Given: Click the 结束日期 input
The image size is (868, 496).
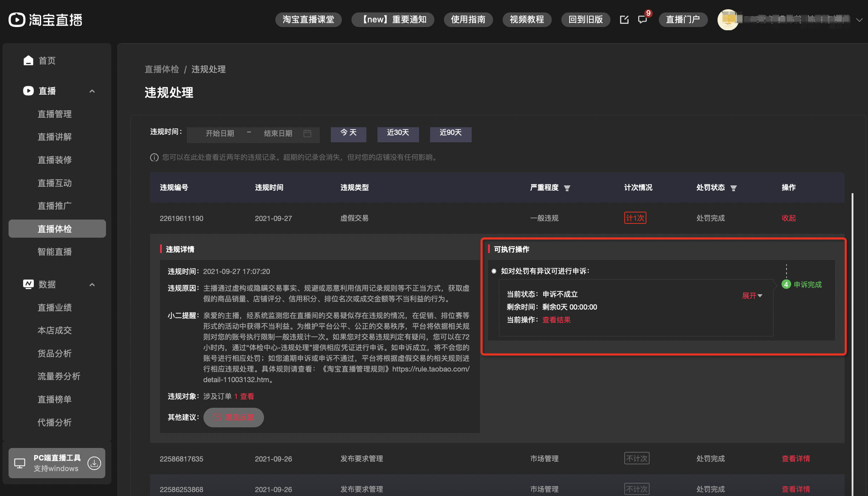Looking at the screenshot, I should 278,133.
